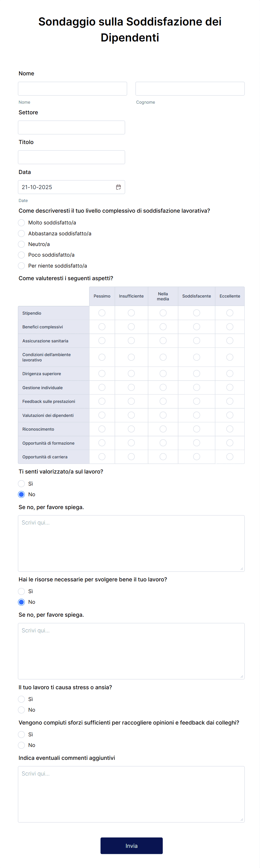Focus the 'commenti aggiuntivi' text area
The height and width of the screenshot is (868, 260).
(x=131, y=794)
